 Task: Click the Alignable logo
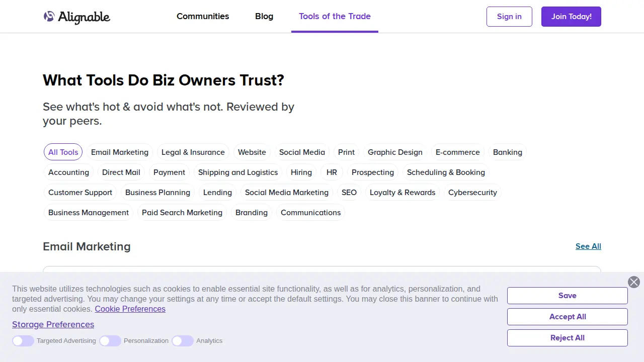pos(77,17)
